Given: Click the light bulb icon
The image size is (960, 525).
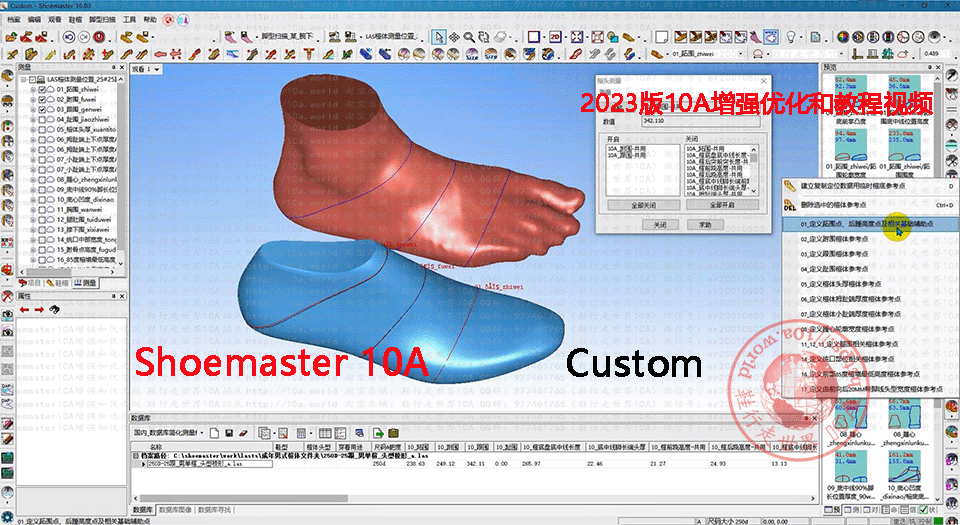Looking at the screenshot, I should [x=790, y=37].
